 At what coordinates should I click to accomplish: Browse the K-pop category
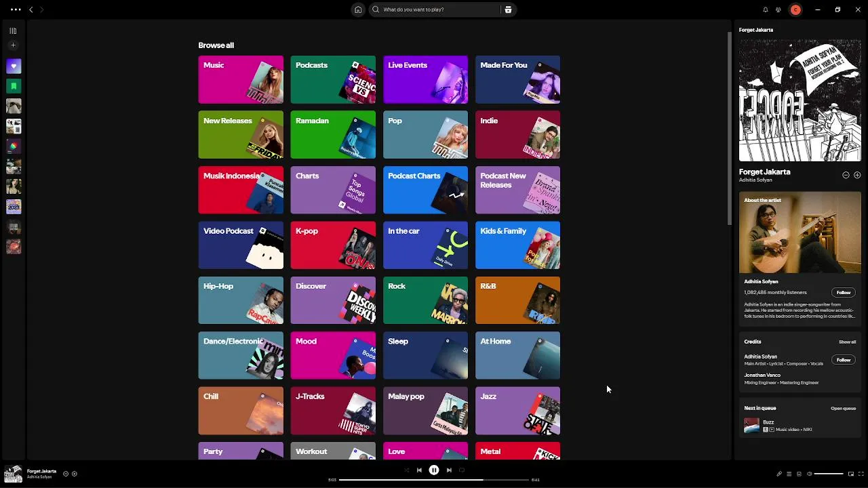click(333, 245)
